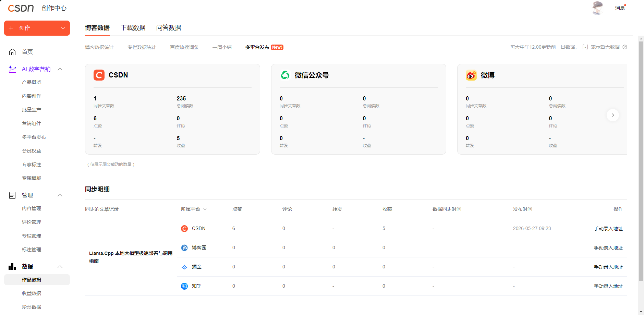This screenshot has width=644, height=315.
Task: Collapse the AI 数字营销 section
Action: 60,69
